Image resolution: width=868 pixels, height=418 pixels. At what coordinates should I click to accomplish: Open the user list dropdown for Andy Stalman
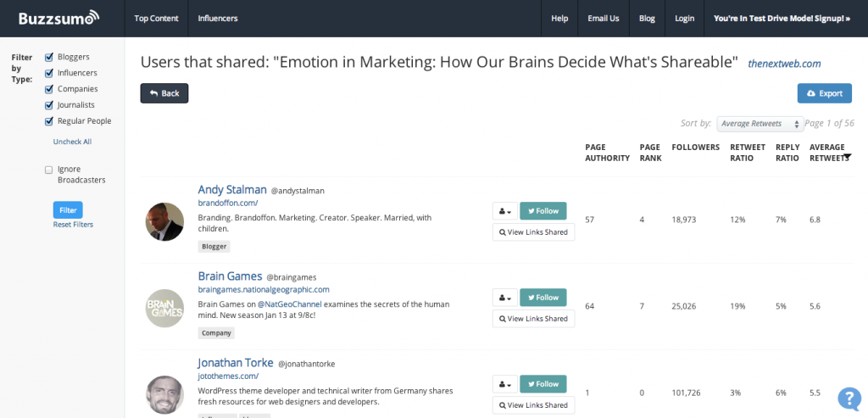click(505, 211)
